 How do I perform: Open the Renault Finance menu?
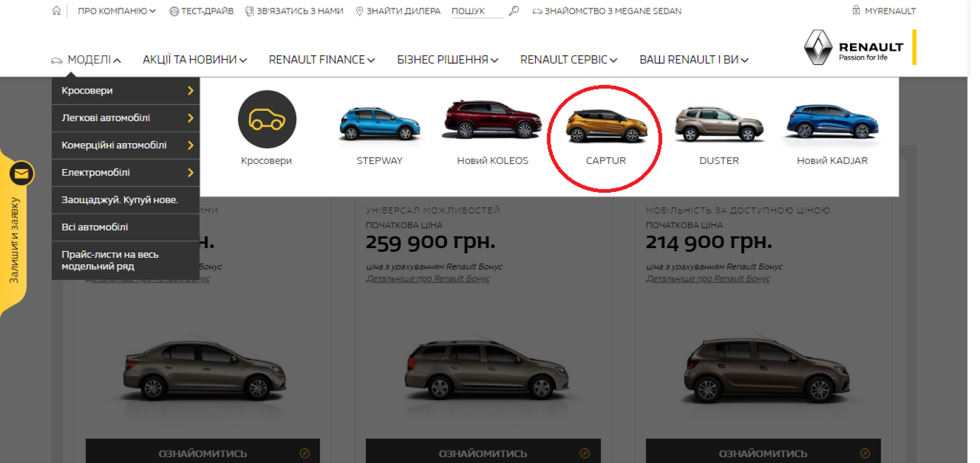pos(322,60)
